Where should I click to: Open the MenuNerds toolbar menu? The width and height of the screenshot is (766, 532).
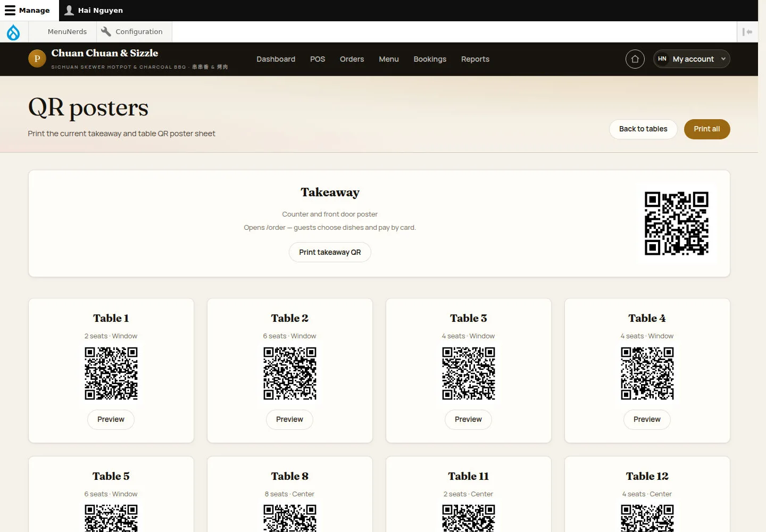pyautogui.click(x=67, y=32)
